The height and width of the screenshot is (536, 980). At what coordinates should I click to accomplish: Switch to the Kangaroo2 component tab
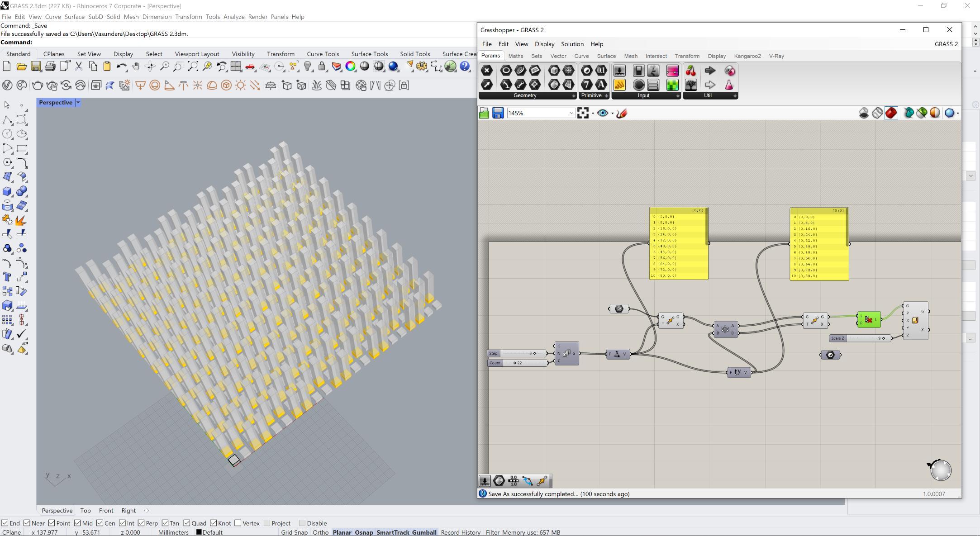[x=747, y=56]
